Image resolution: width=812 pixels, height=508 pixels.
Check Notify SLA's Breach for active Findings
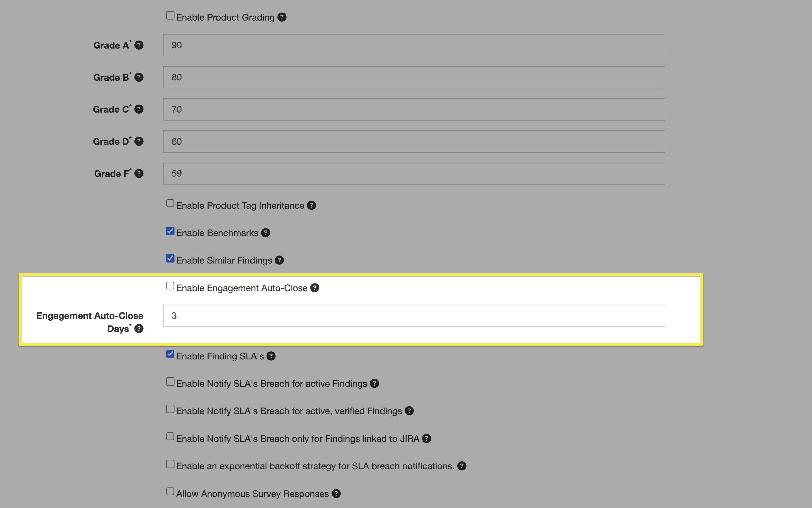click(170, 382)
